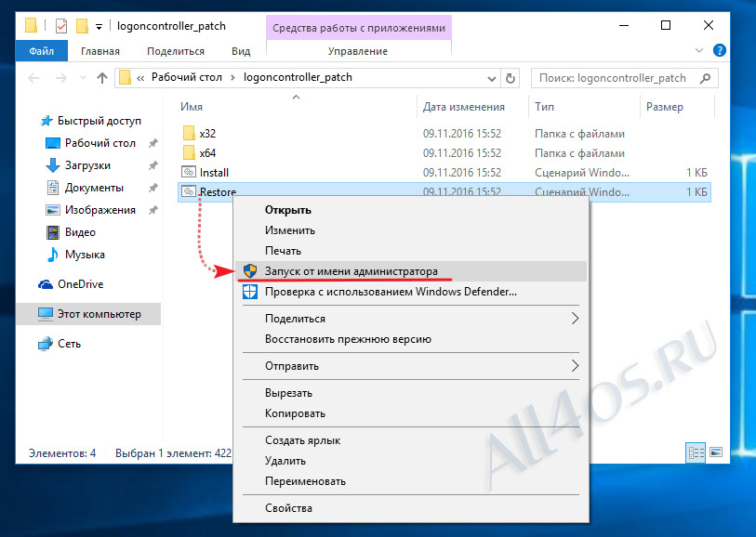756x537 pixels.
Task: Select the Restore script file icon
Action: [x=189, y=191]
